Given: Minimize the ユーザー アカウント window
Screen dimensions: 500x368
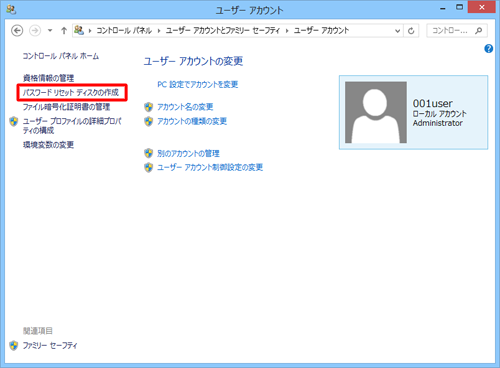Looking at the screenshot, I should click(x=443, y=8).
